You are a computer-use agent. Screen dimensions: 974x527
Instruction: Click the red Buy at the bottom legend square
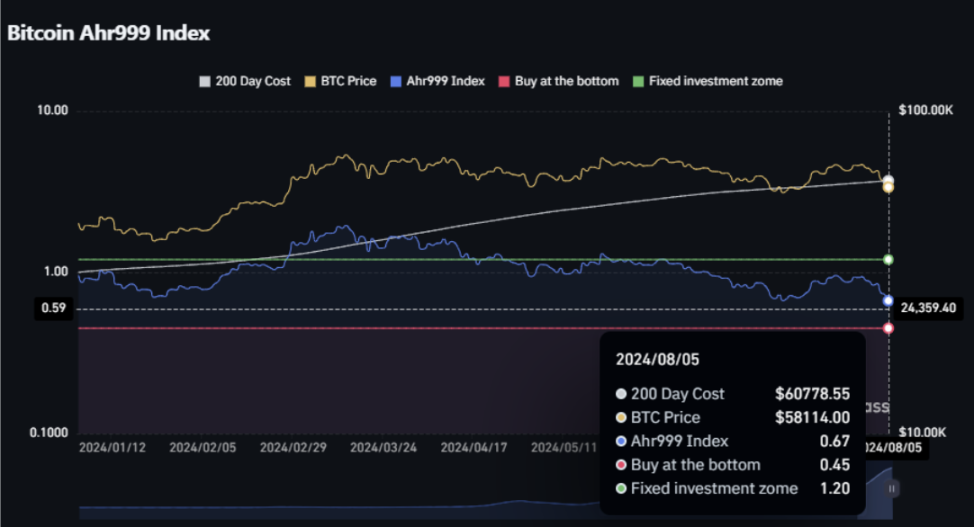click(505, 81)
